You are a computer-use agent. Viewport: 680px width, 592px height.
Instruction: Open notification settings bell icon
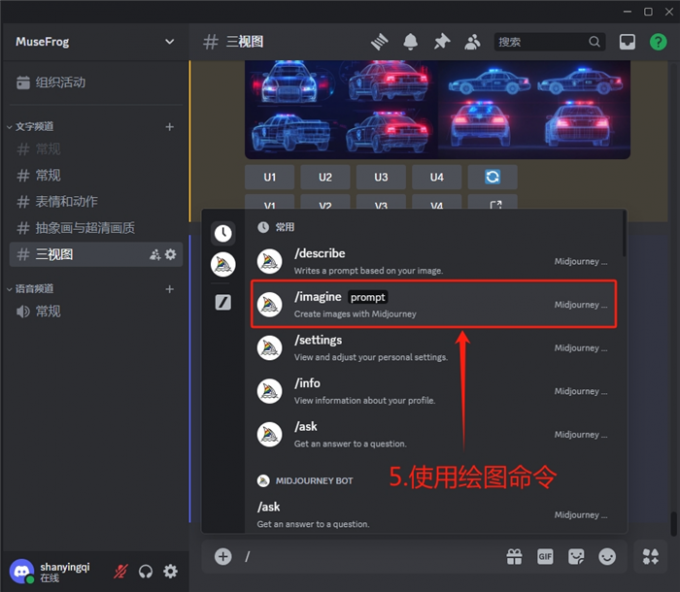[410, 42]
